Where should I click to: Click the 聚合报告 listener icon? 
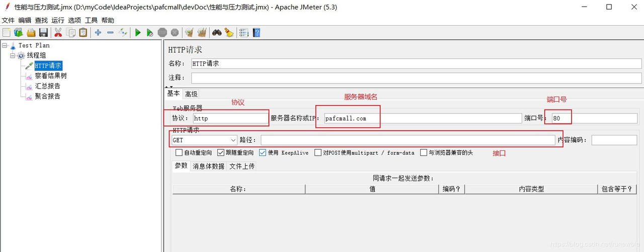coord(29,96)
